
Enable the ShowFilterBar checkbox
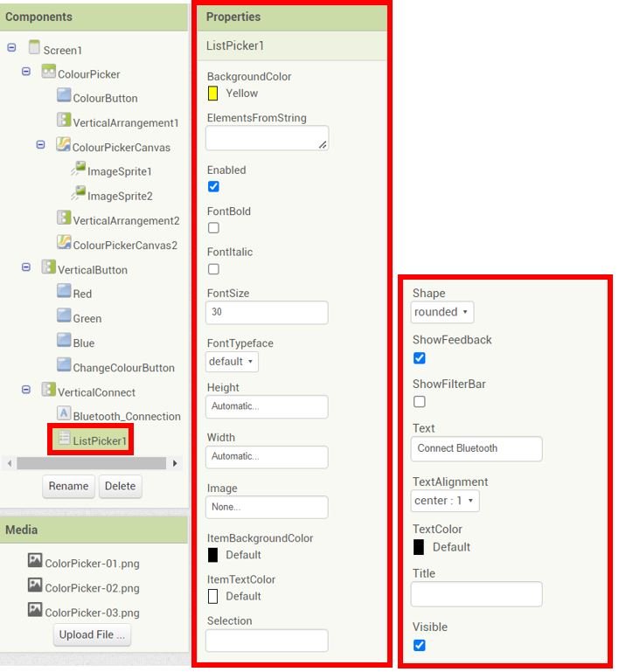point(420,402)
